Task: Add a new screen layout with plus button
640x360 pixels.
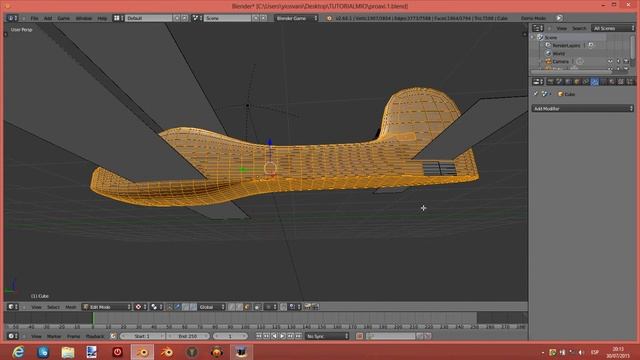Action: point(177,18)
